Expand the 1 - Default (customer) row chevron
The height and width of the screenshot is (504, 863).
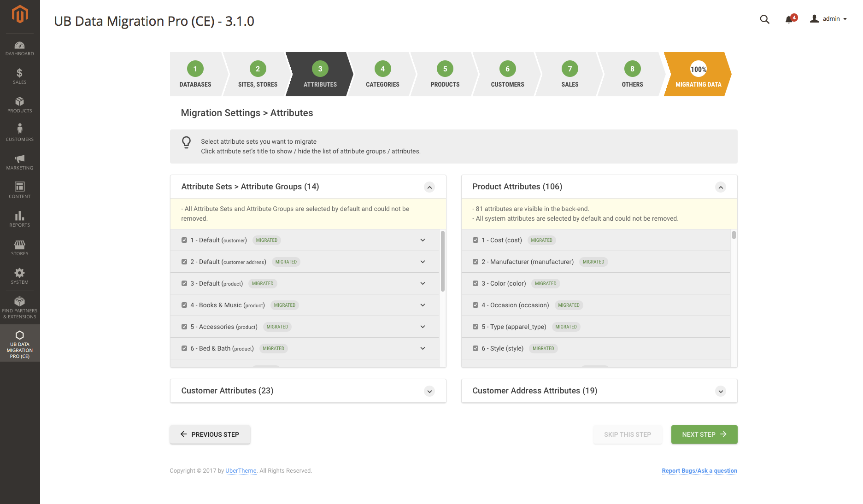423,240
